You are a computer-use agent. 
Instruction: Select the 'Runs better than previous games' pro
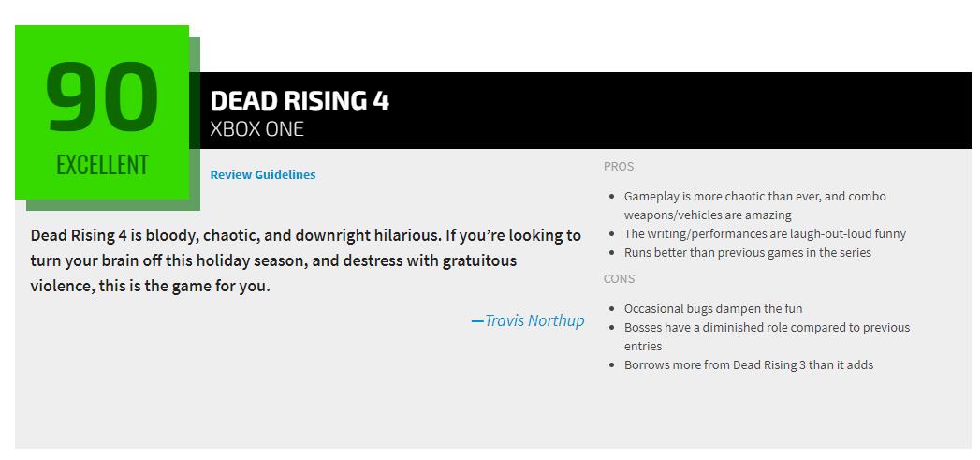coord(747,253)
